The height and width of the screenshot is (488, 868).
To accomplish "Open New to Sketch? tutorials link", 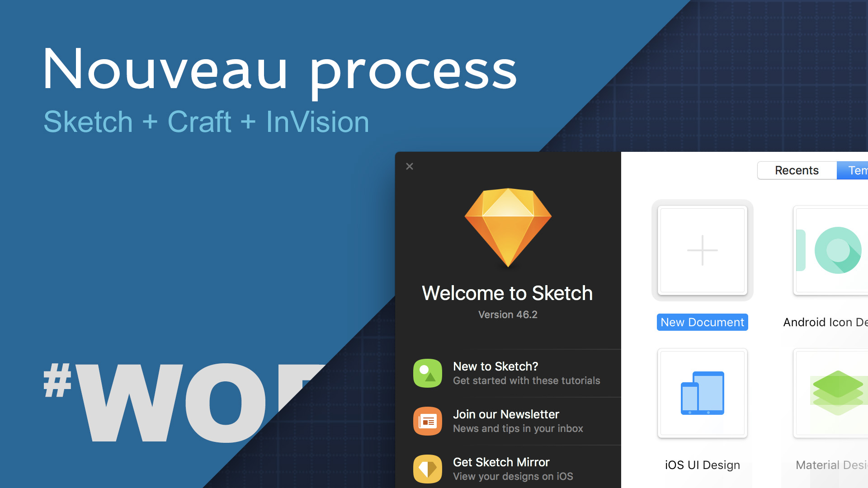I will [x=495, y=366].
